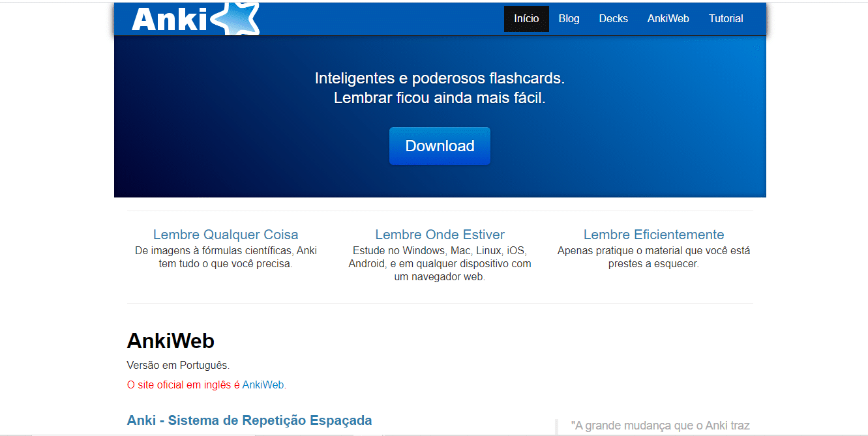The image size is (868, 436).
Task: Select the 'Lembre Qualquer Coisa' heading
Action: tap(226, 235)
